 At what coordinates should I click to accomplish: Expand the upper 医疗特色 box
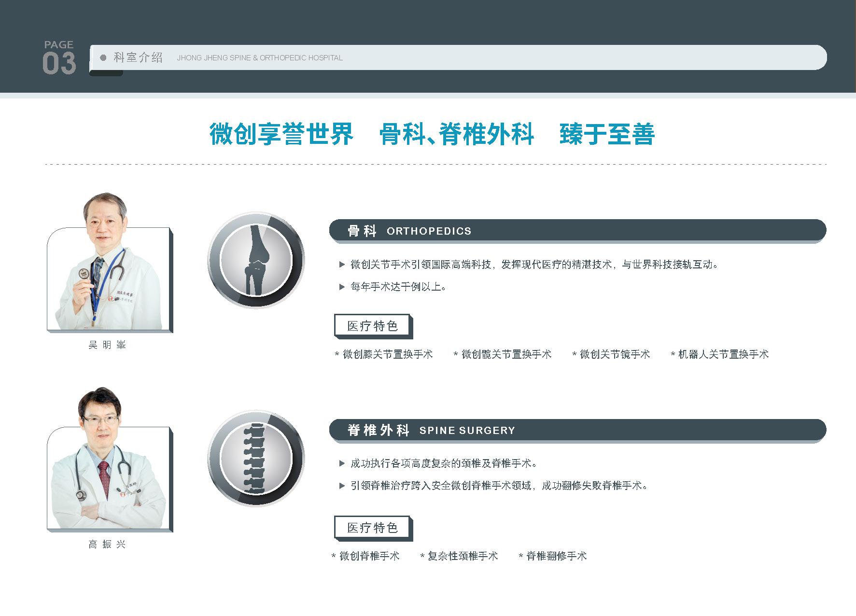[372, 325]
